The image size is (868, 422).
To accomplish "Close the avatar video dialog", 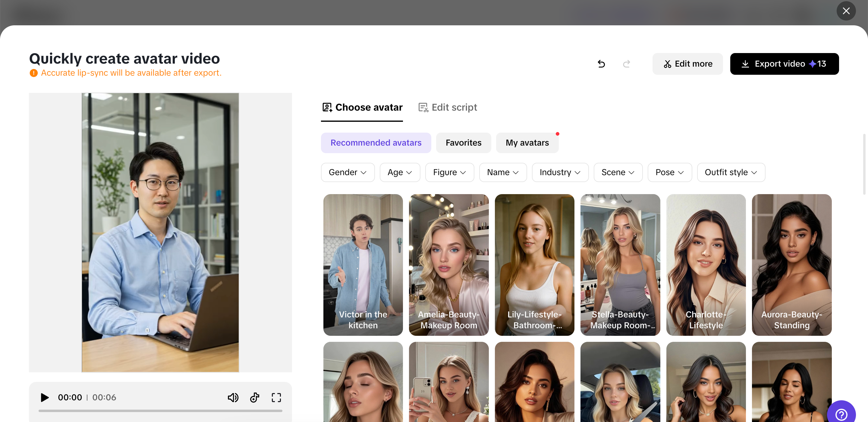I will 846,11.
